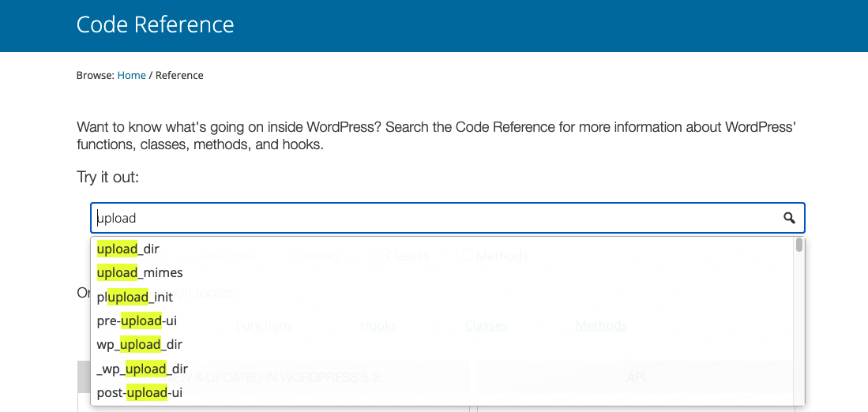Click the search magnifier icon

[x=788, y=219]
